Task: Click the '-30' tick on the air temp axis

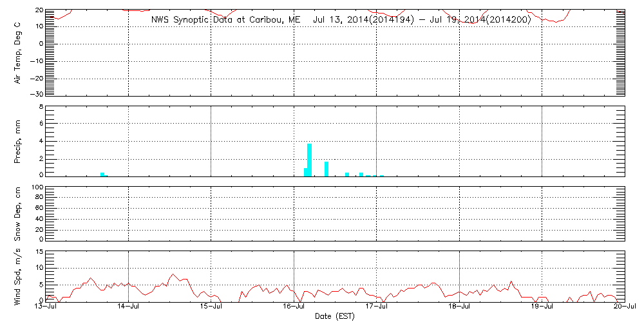Action: [37, 93]
